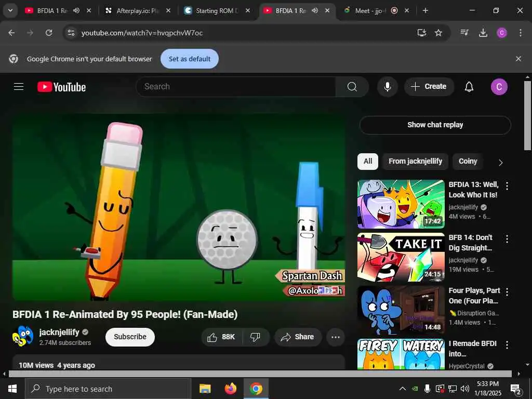Open YouTube account avatar menu
532x399 pixels.
pos(499,87)
